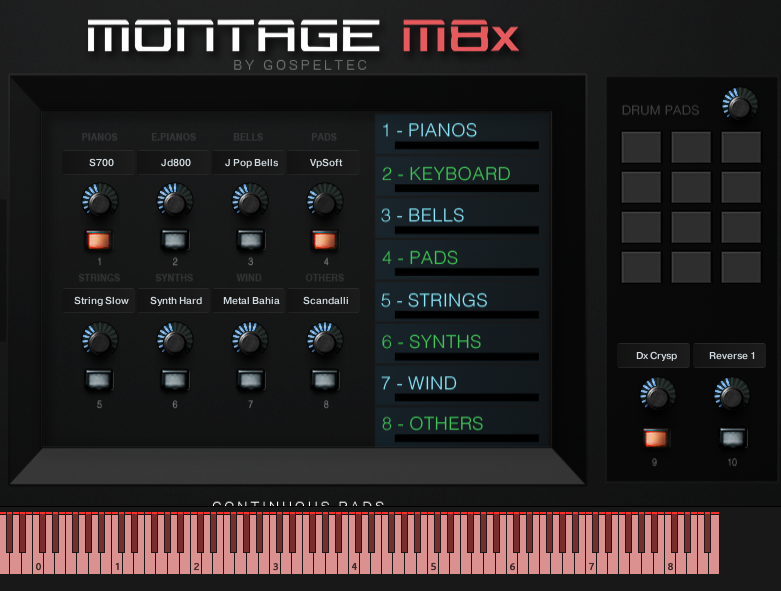781x591 pixels.
Task: Click the Jd800 volume knob
Action: [x=175, y=201]
